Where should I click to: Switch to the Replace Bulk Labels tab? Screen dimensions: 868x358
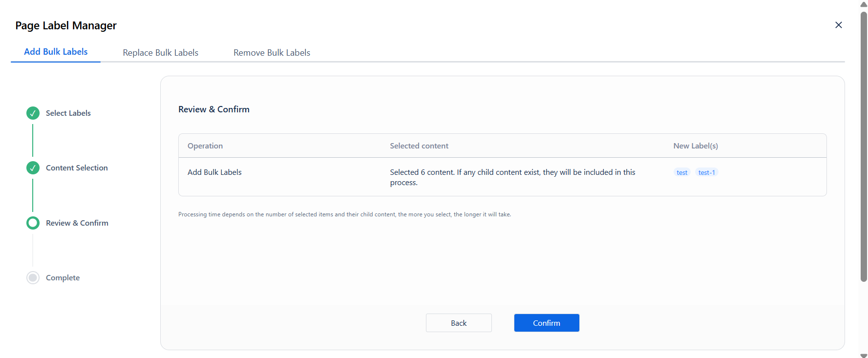pyautogui.click(x=160, y=53)
